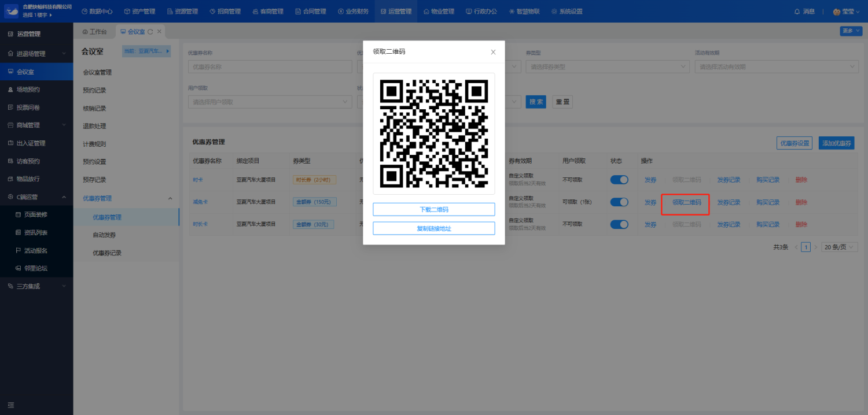Go to 资源管理 in the top navigation
Screen dimensions: 868x415
point(182,11)
